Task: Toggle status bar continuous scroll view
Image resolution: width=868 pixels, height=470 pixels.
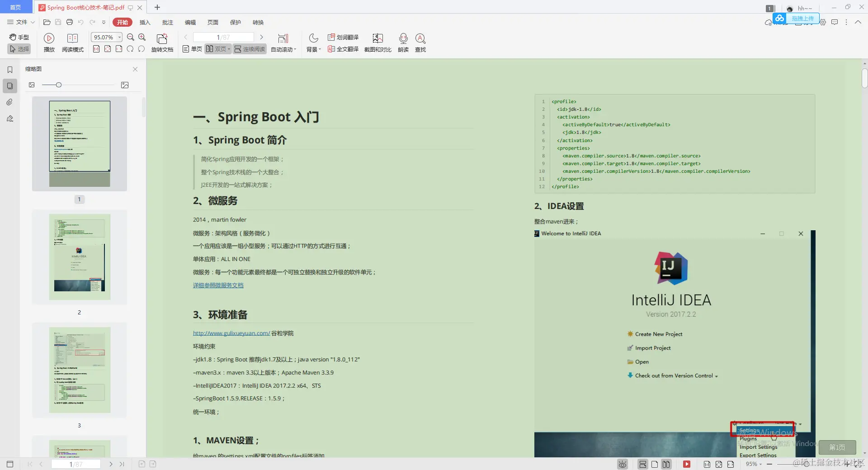Action: (642, 464)
